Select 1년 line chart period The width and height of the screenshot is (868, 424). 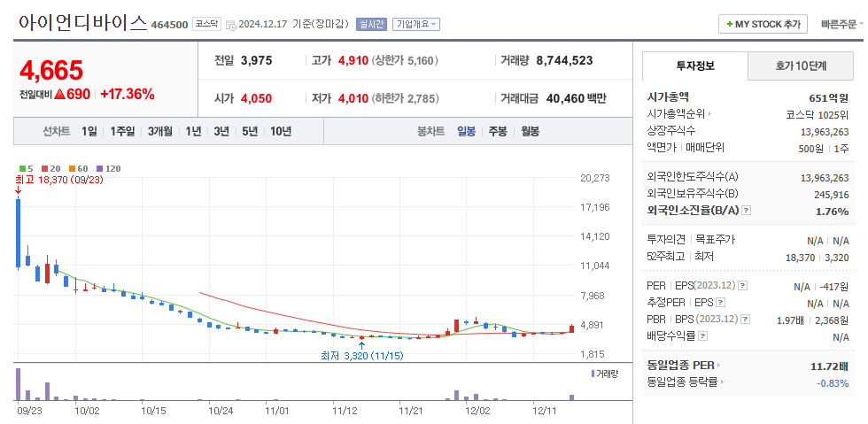coord(193,131)
